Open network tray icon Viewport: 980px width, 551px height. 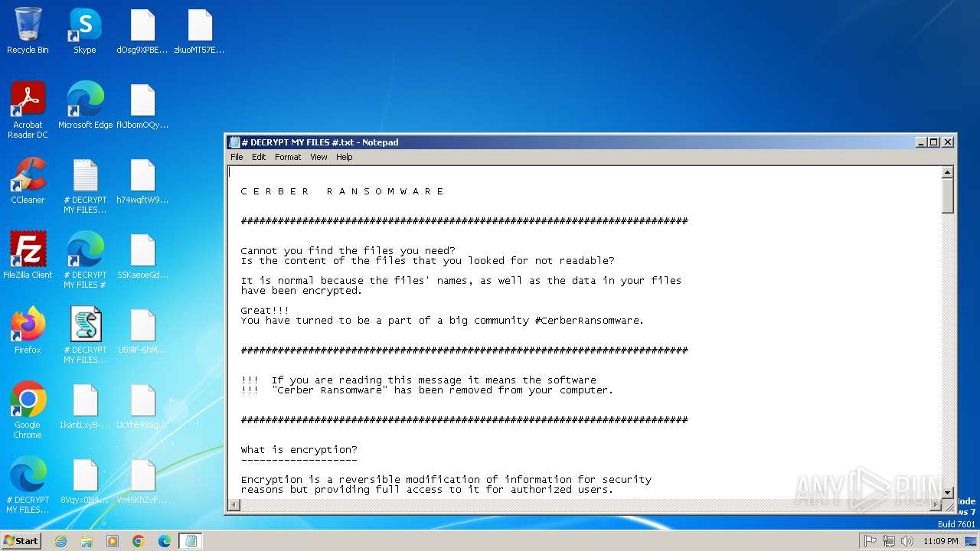(889, 541)
